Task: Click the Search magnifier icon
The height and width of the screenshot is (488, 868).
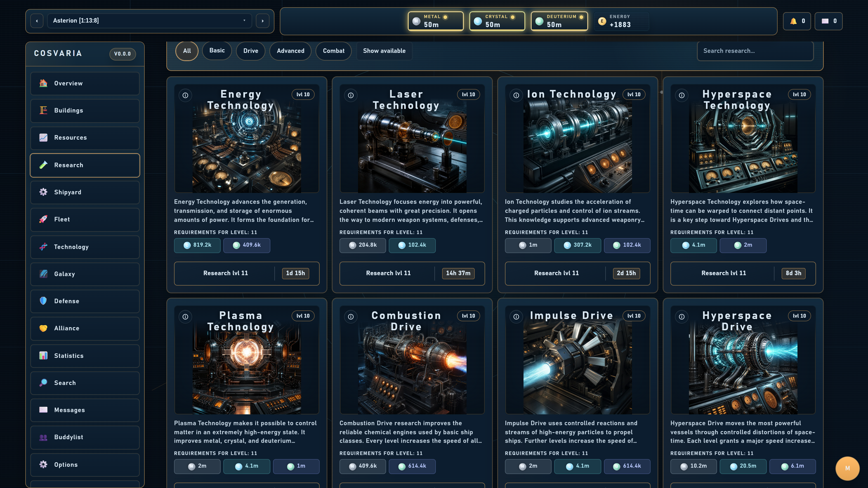Action: point(43,382)
